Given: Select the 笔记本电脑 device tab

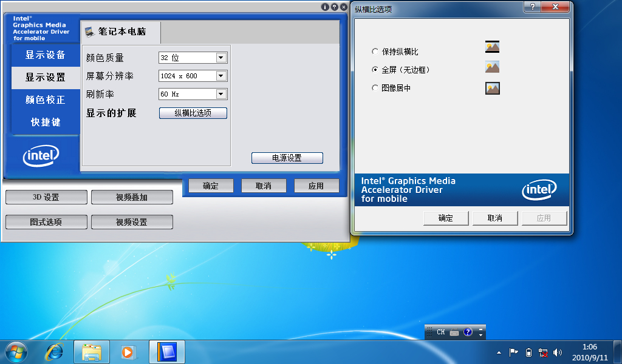Looking at the screenshot, I should point(121,32).
